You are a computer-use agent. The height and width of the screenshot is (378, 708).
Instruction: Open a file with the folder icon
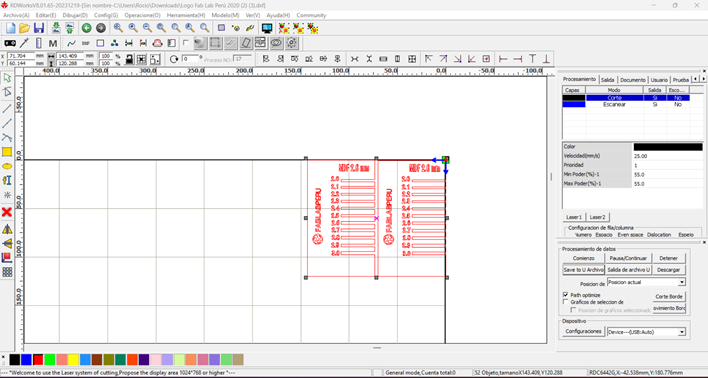click(24, 28)
